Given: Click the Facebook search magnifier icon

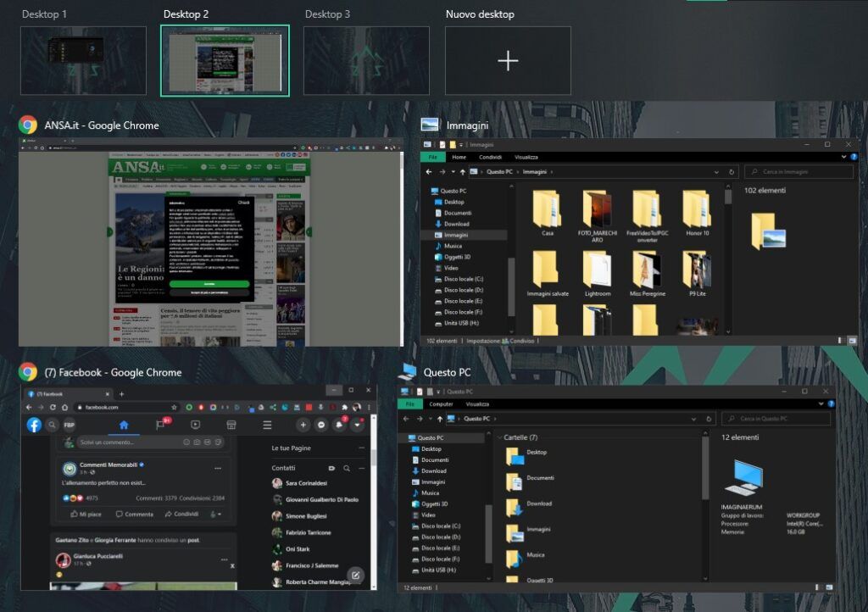Looking at the screenshot, I should 52,425.
